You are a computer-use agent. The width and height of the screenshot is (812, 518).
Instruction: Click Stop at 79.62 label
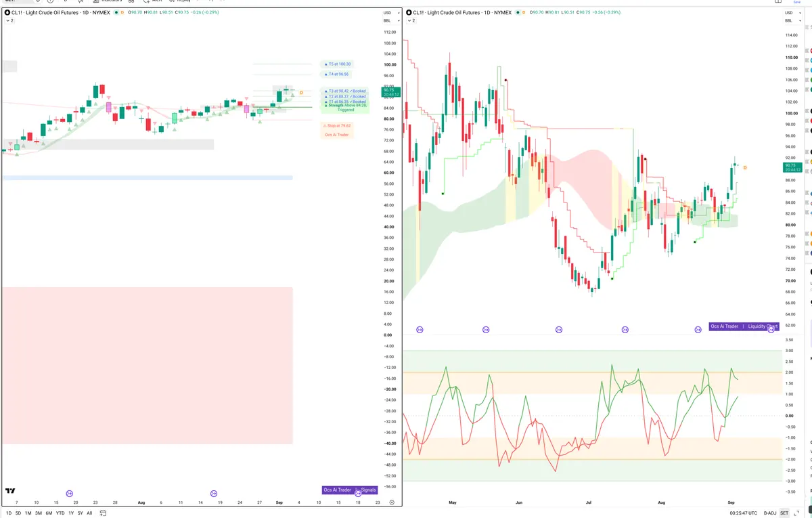coord(337,125)
